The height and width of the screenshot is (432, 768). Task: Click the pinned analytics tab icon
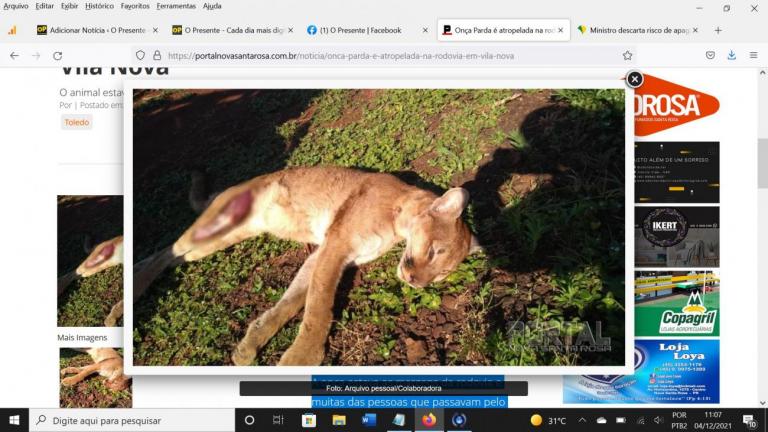(12, 30)
